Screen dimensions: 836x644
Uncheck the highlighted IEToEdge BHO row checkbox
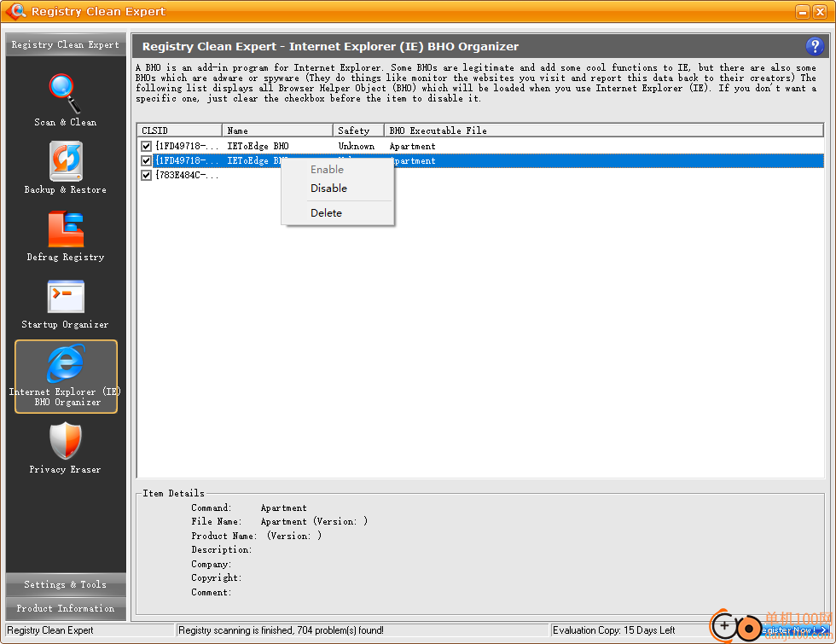146,160
